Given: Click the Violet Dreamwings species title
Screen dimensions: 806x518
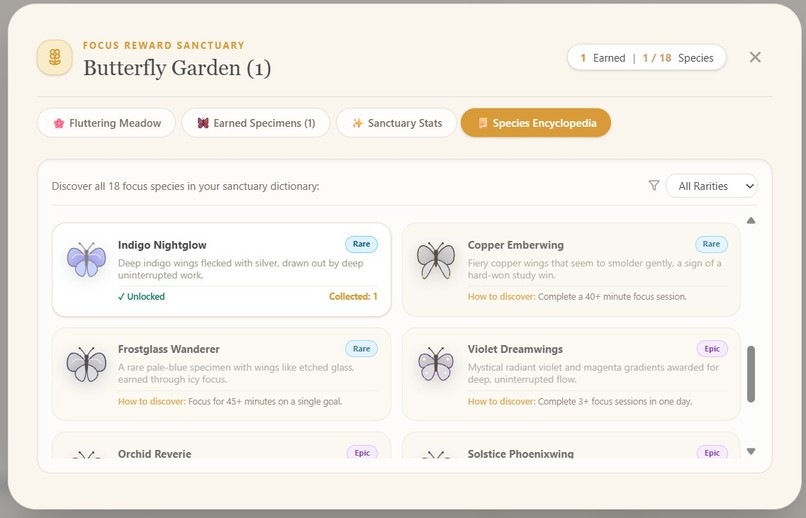Looking at the screenshot, I should click(x=515, y=349).
